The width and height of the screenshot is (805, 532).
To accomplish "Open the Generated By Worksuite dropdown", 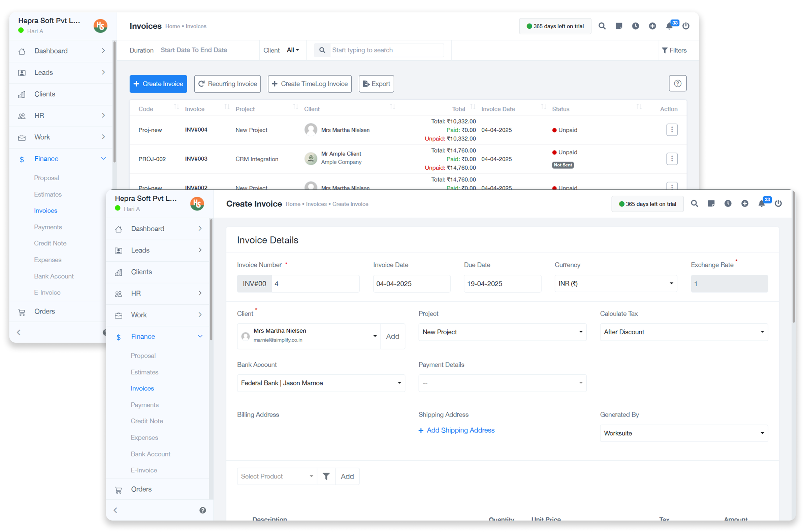I will (683, 433).
